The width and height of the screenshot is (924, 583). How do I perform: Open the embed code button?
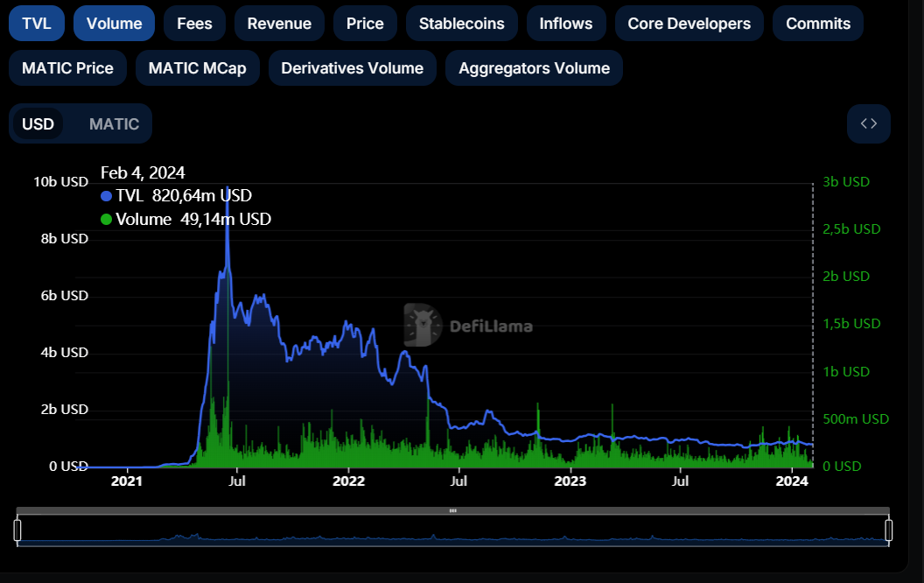(x=869, y=123)
